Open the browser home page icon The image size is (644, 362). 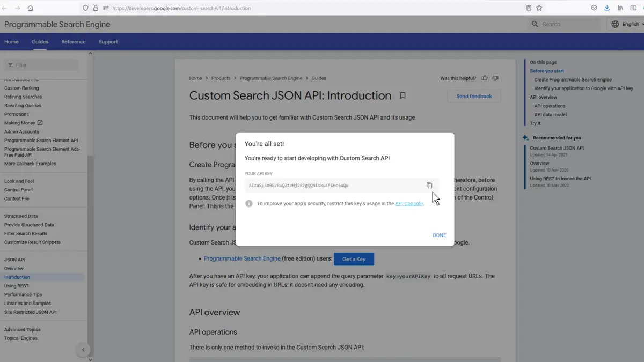coord(30,8)
